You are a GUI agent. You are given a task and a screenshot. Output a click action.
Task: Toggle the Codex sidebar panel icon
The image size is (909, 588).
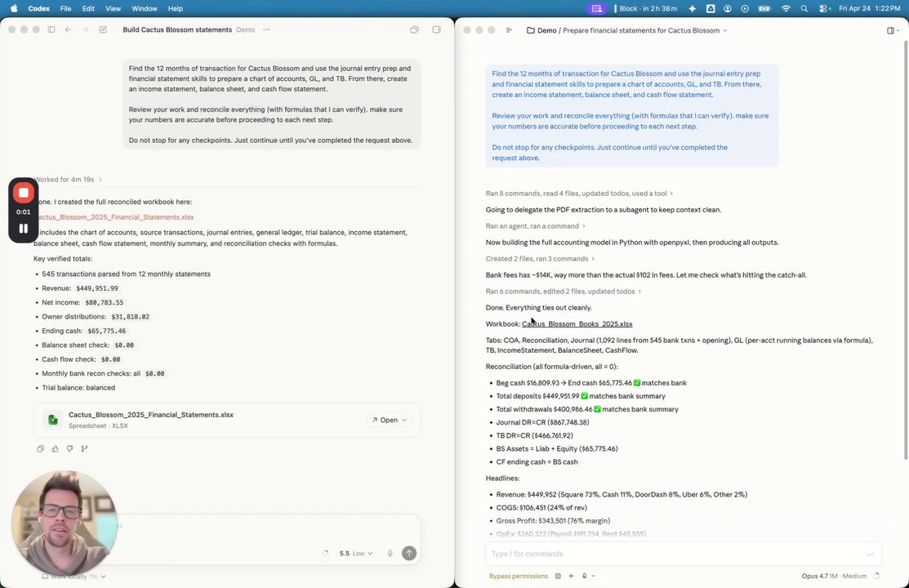(x=51, y=29)
